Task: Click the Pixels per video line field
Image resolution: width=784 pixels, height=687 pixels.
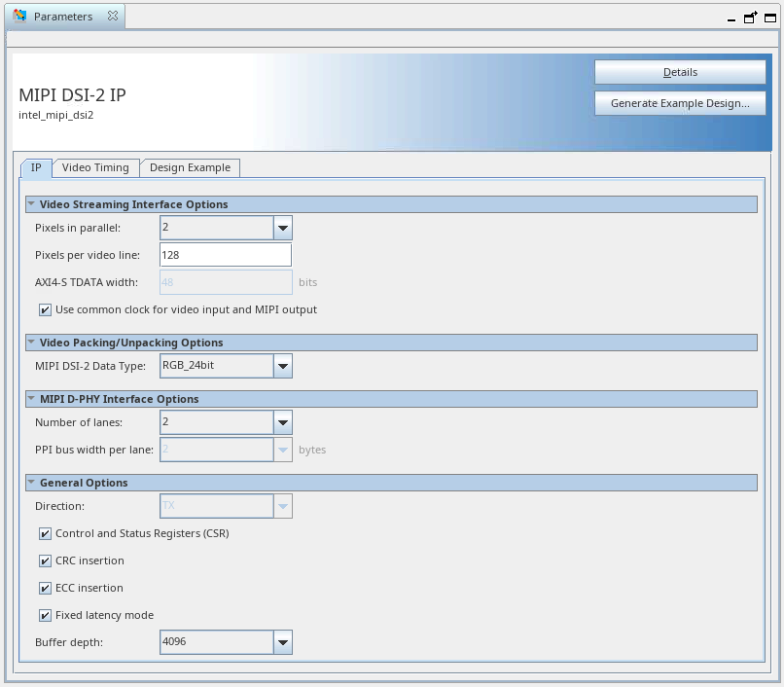Action: [x=226, y=255]
